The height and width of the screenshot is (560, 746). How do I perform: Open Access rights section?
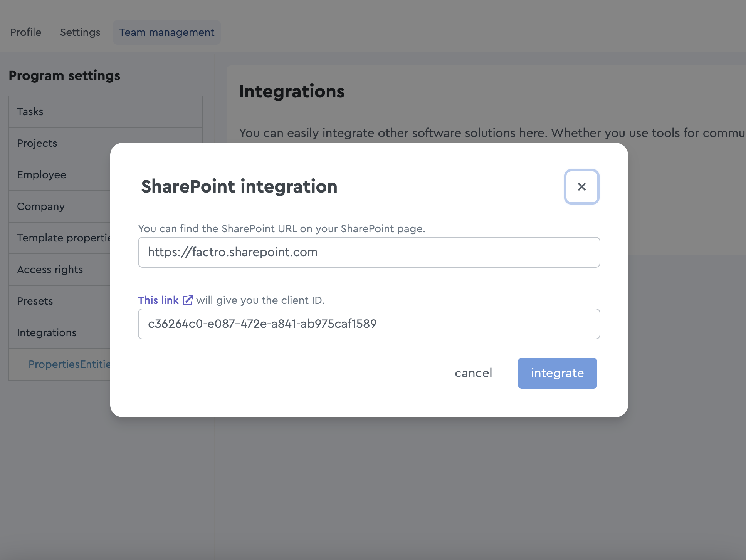pyautogui.click(x=60, y=270)
